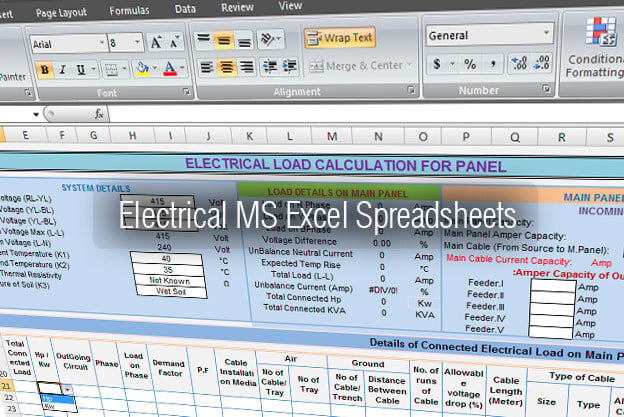Open the font size dropdown
Image resolution: width=624 pixels, height=417 pixels.
(137, 42)
